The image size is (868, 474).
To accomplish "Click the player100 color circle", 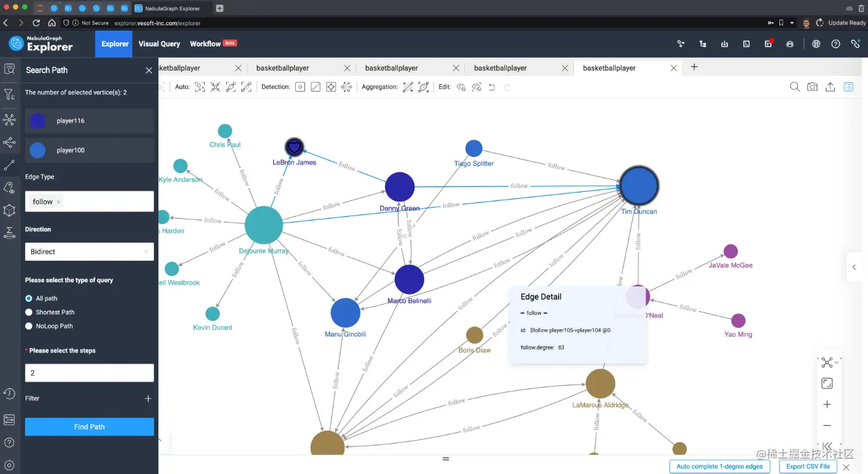I will [38, 150].
